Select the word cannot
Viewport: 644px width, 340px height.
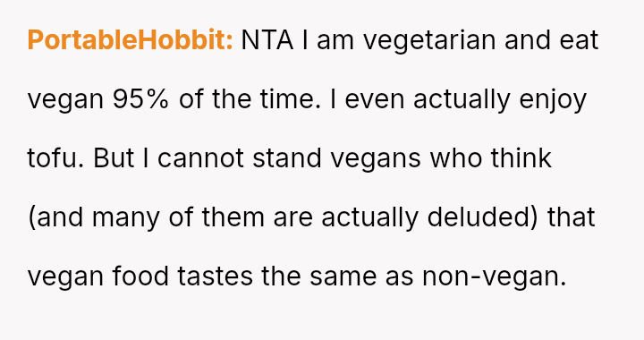pos(201,158)
